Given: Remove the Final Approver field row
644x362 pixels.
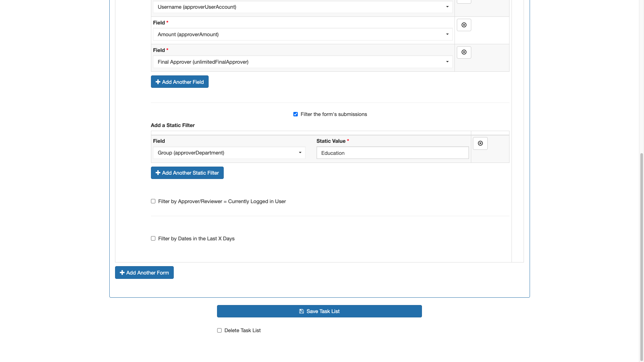Looking at the screenshot, I should 464,52.
